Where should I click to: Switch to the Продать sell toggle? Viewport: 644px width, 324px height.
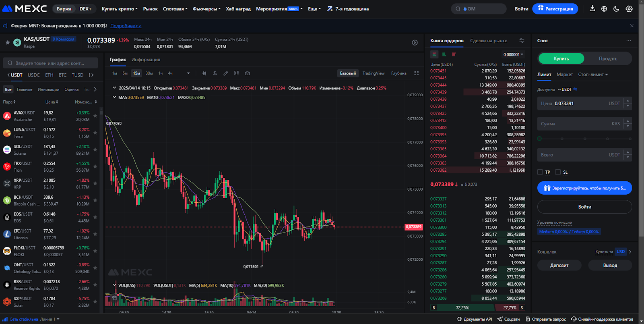[608, 58]
